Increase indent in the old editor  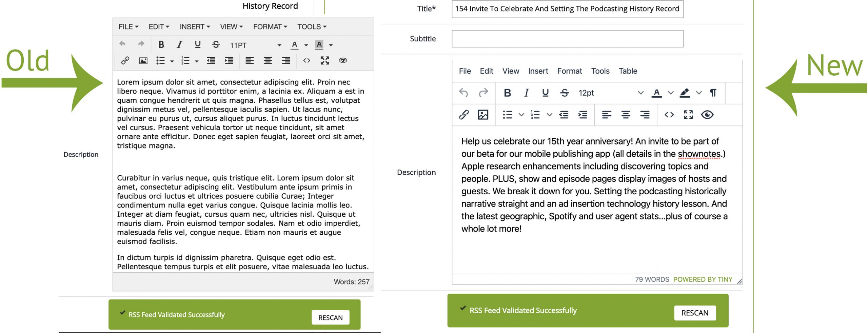(x=229, y=61)
